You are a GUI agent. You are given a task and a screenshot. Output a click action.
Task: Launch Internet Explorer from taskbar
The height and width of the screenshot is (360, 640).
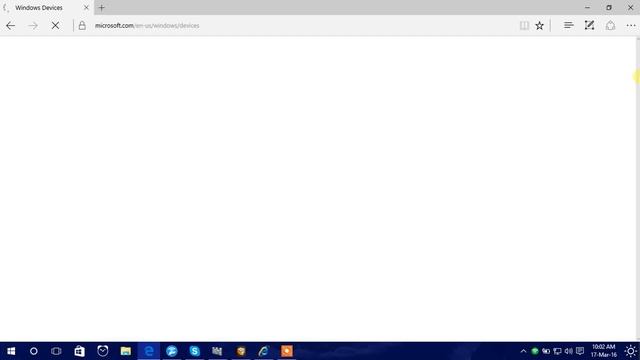point(264,351)
